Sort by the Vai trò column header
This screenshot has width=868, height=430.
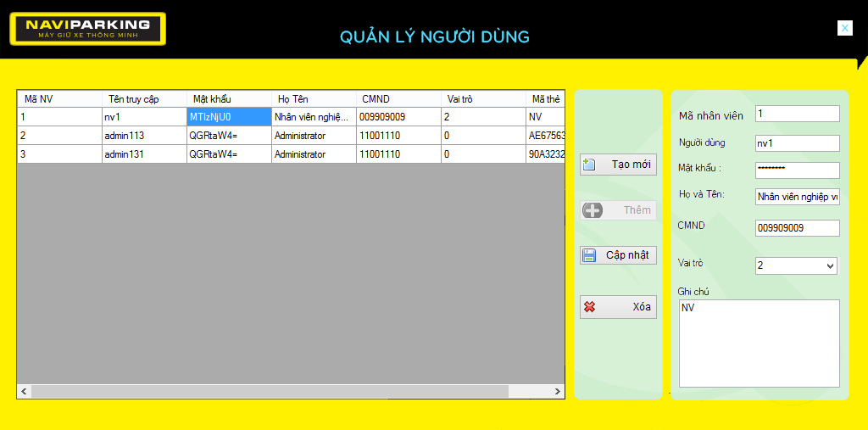[x=483, y=99]
